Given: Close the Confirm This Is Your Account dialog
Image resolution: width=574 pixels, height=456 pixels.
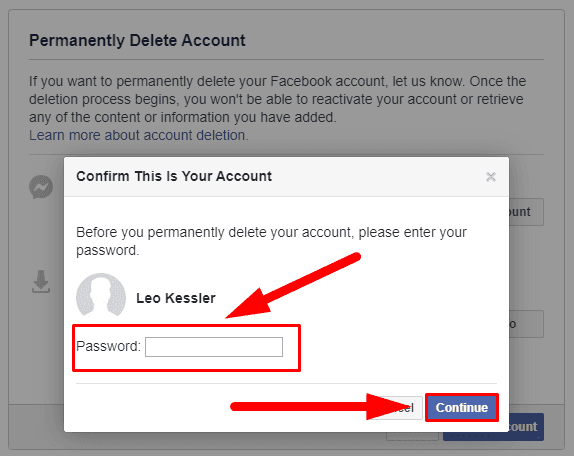Looking at the screenshot, I should pyautogui.click(x=491, y=177).
